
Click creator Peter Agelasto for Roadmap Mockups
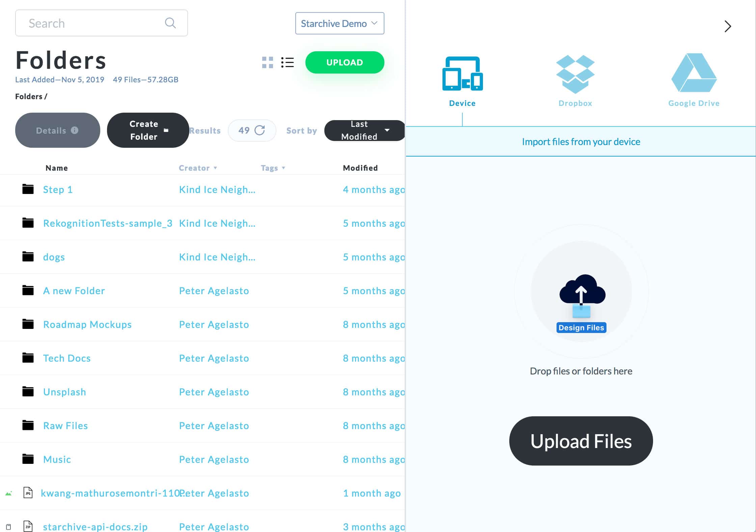coord(214,325)
